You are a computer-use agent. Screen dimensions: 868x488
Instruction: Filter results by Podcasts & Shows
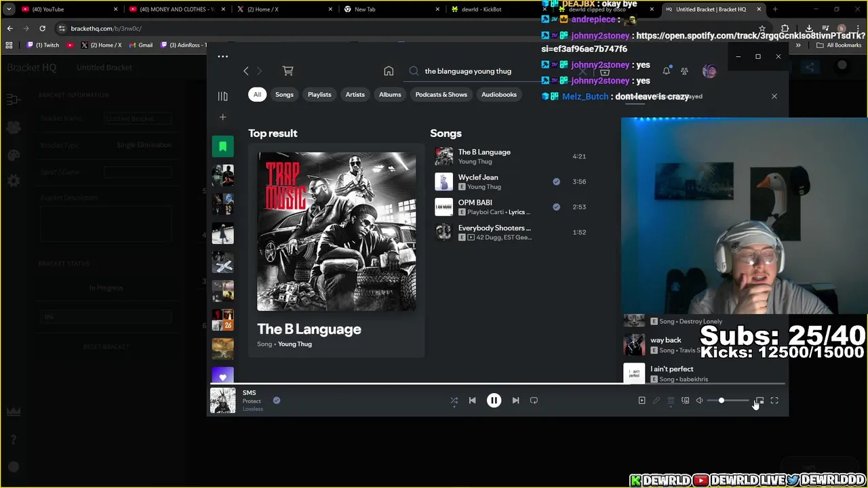pyautogui.click(x=441, y=95)
